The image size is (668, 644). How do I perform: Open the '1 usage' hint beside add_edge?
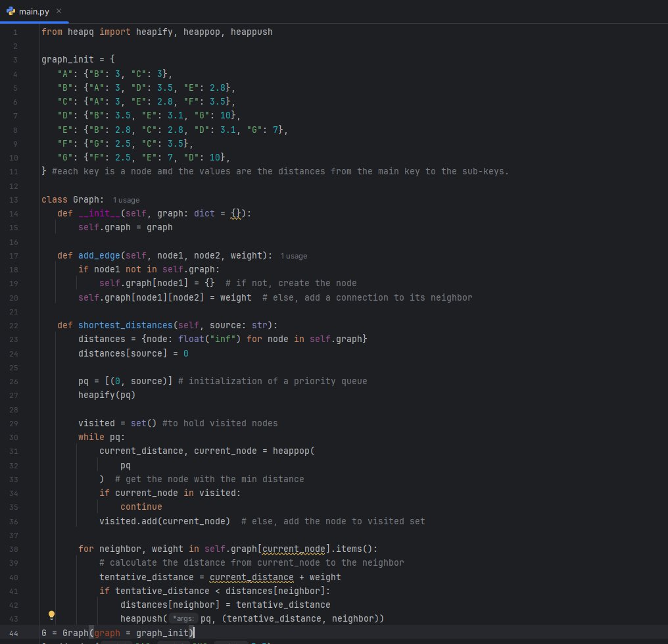(x=294, y=256)
